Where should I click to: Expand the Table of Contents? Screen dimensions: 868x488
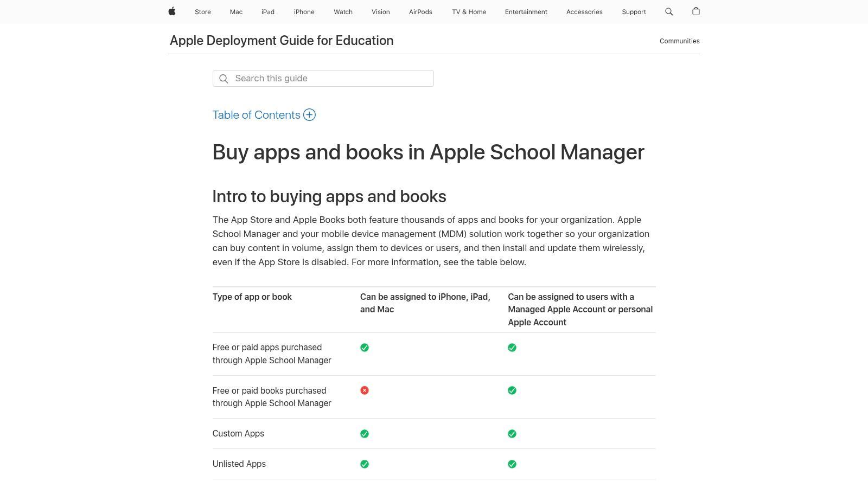click(x=256, y=114)
